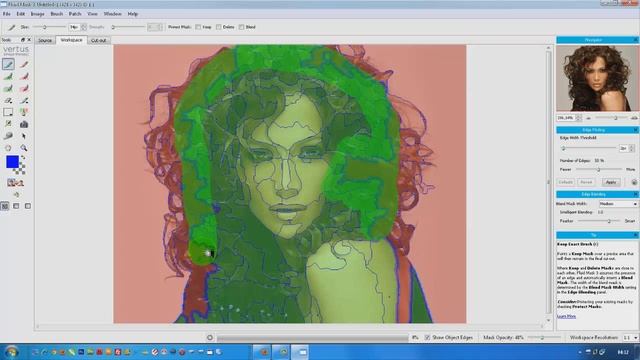This screenshot has width=640, height=360.
Task: Open the Edit menu
Action: coord(20,14)
